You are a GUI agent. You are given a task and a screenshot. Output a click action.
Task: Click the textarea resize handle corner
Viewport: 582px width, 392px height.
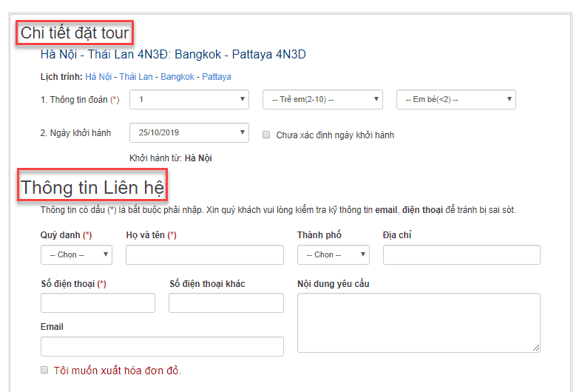(x=536, y=348)
